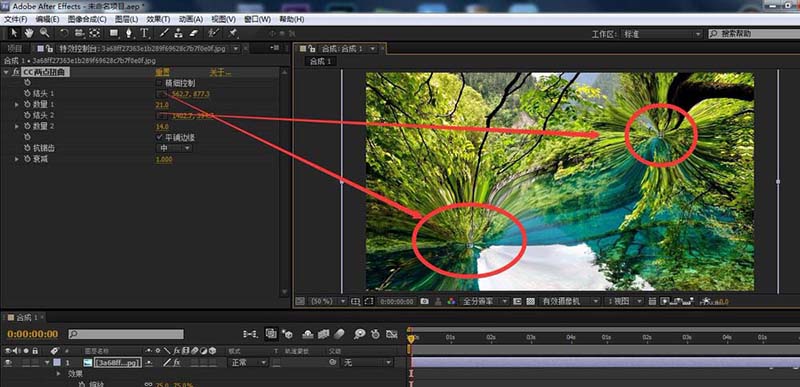Select the Unified Camera tool
The height and width of the screenshot is (387, 800).
click(x=79, y=33)
